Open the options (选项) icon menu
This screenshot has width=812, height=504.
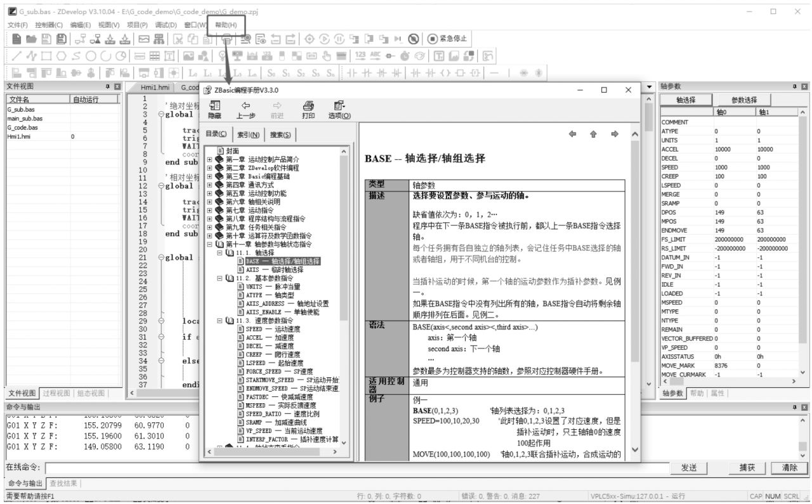tap(339, 110)
